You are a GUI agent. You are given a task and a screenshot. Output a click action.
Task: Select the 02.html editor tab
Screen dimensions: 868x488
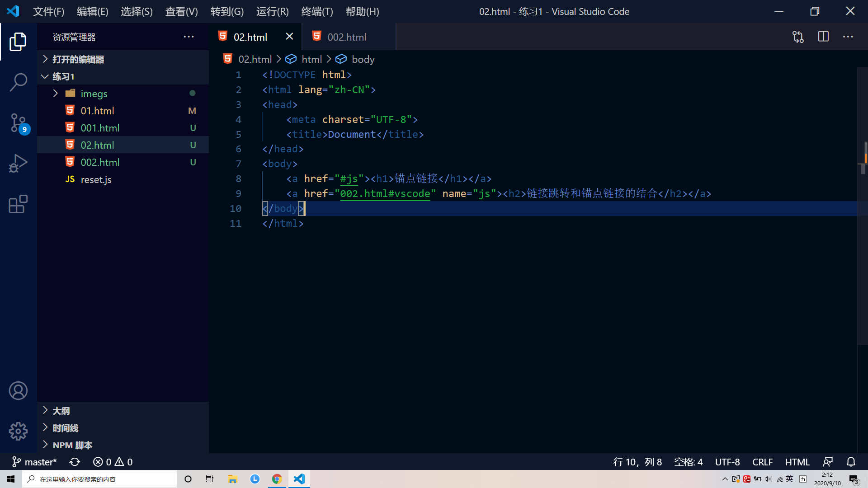255,37
